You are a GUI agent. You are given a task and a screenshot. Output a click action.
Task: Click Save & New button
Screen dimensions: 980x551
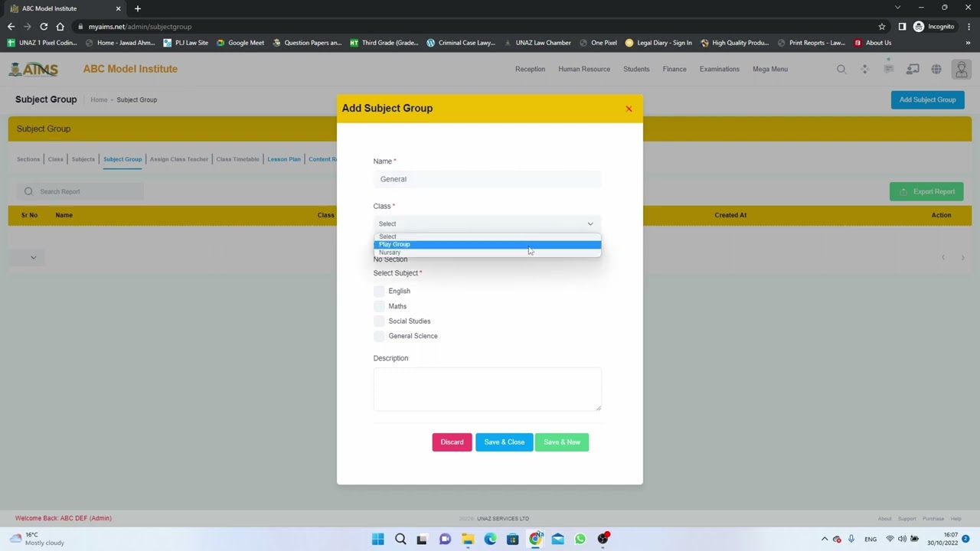pos(562,442)
